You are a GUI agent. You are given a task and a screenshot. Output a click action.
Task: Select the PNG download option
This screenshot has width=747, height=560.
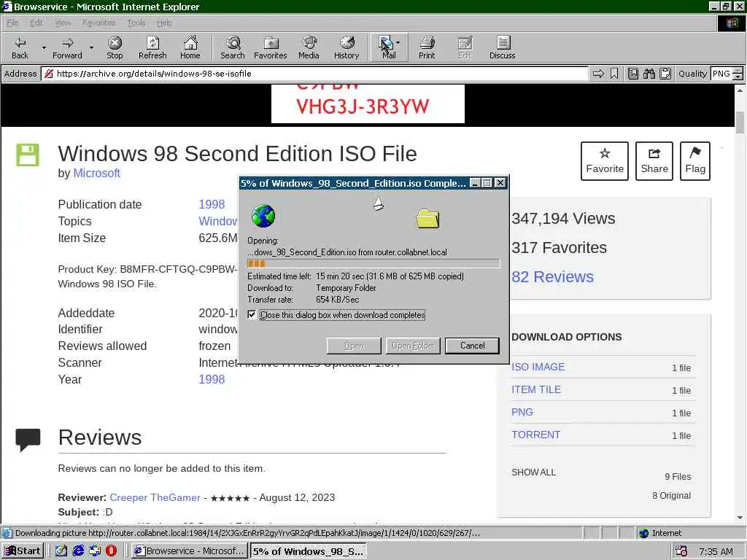(x=522, y=413)
